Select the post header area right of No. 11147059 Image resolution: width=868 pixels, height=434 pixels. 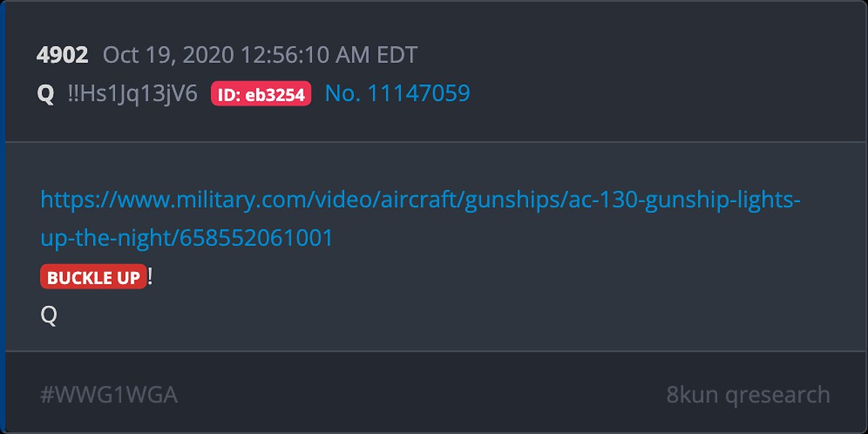[665, 94]
